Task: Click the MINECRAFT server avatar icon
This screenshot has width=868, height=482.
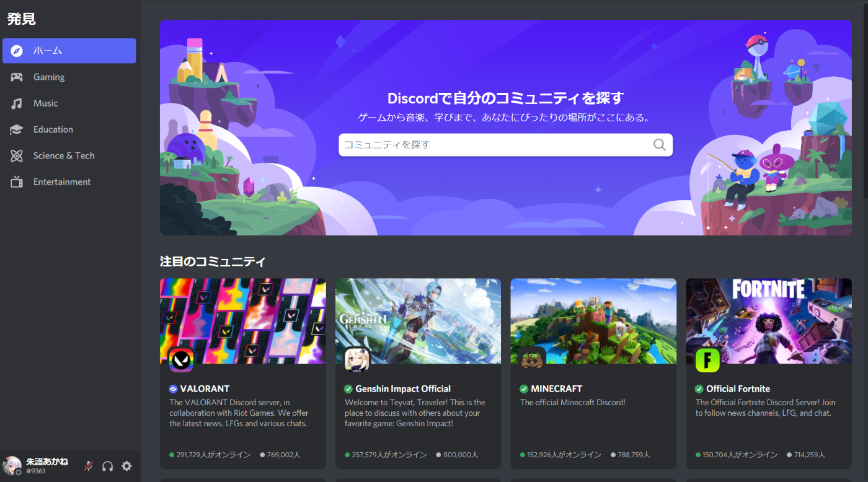Action: point(532,360)
